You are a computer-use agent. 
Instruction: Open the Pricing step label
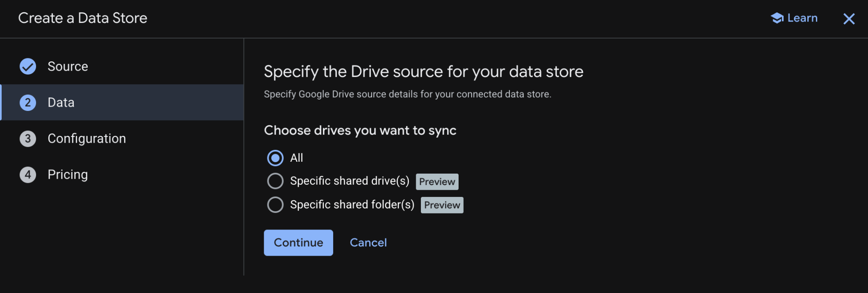pyautogui.click(x=68, y=174)
